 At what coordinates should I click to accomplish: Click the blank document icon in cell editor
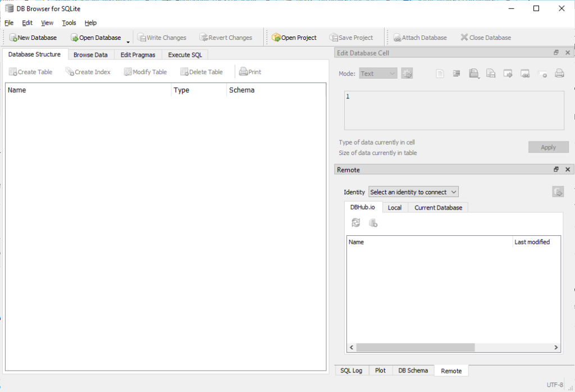point(440,74)
